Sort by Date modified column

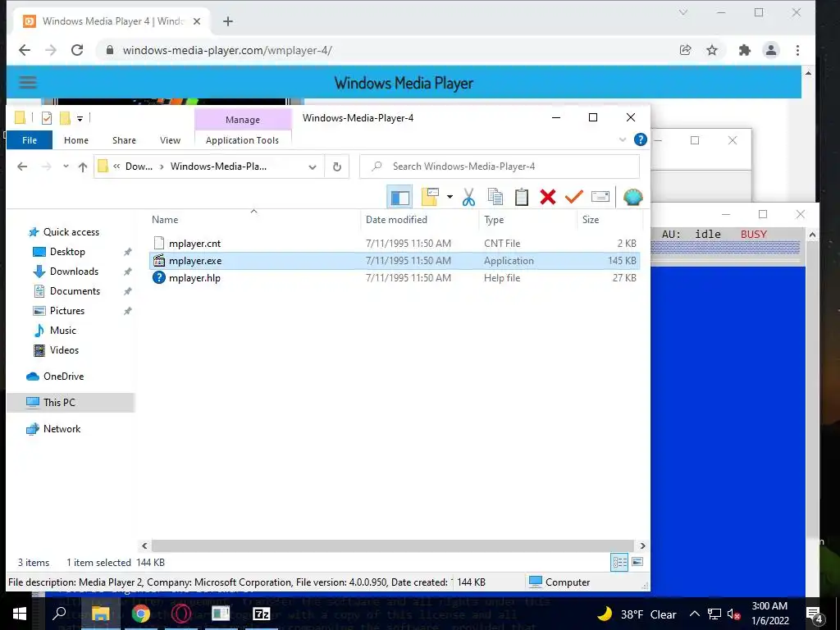[x=396, y=220]
